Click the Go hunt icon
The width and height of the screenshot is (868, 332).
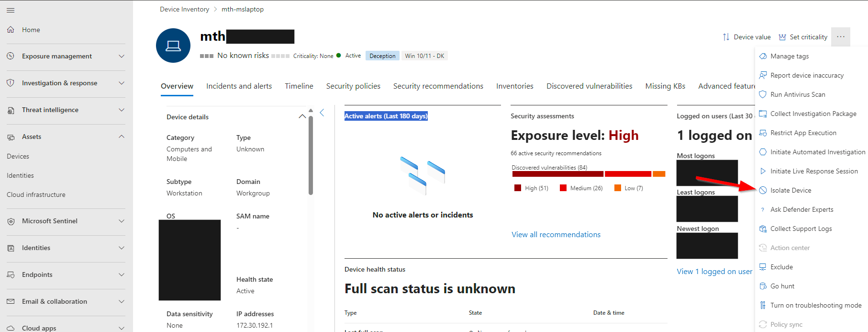[763, 286]
